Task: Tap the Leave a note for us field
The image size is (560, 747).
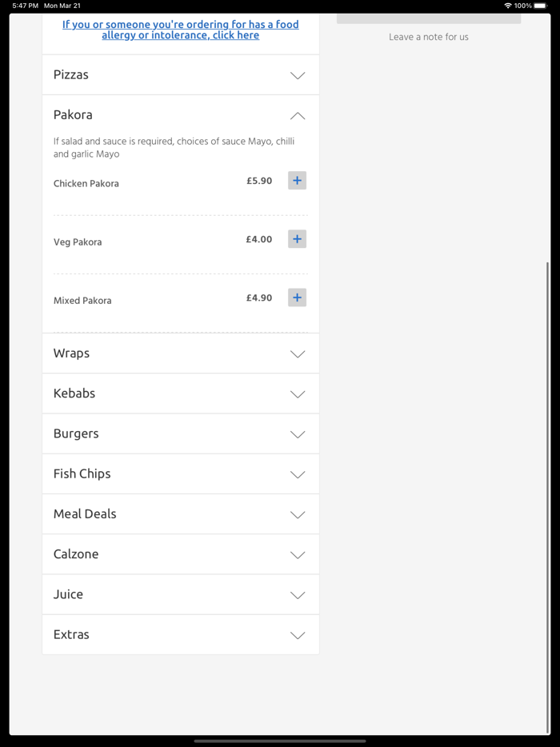Action: pos(429,37)
